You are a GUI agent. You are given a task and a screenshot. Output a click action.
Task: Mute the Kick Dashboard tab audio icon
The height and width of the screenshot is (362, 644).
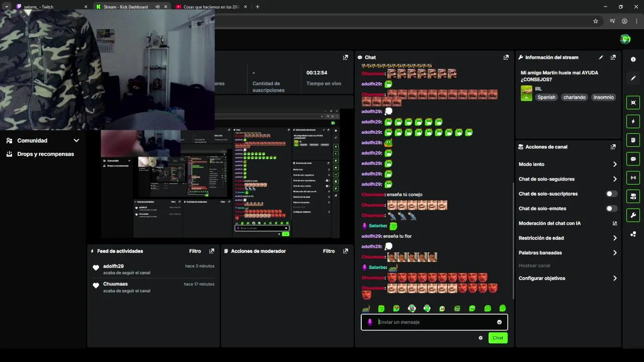pyautogui.click(x=157, y=7)
